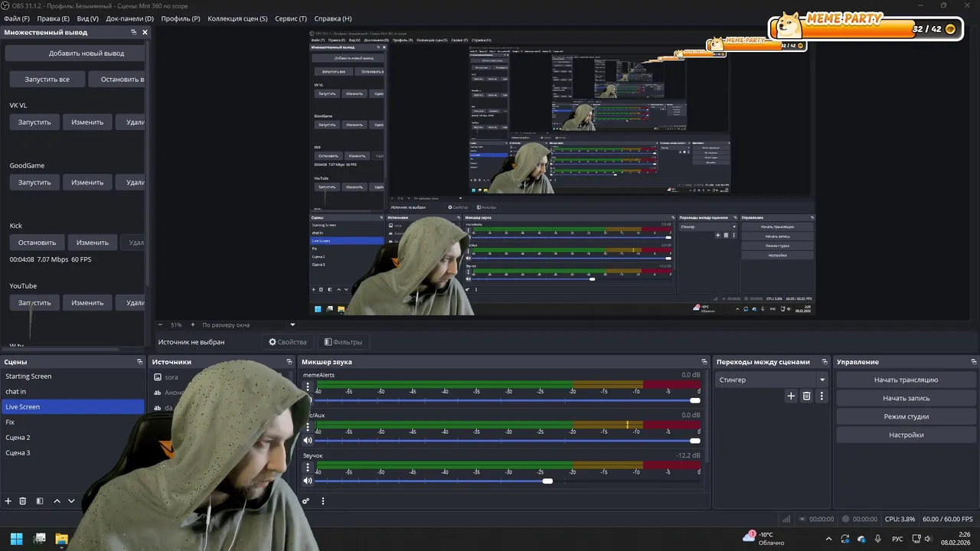Open OneDrive cloud tray icon
The height and width of the screenshot is (551, 980).
click(x=861, y=539)
